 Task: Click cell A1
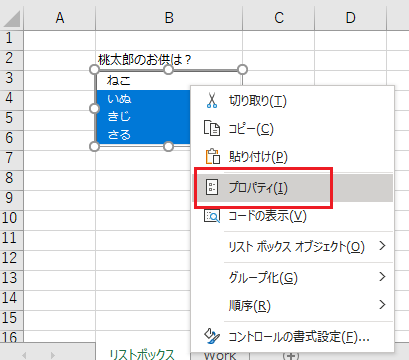coord(60,40)
